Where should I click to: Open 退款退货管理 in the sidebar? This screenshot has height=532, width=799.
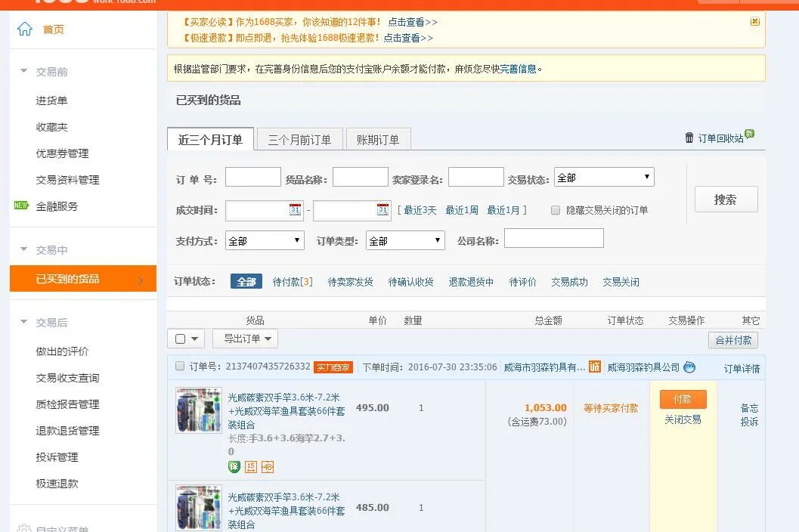coord(67,431)
